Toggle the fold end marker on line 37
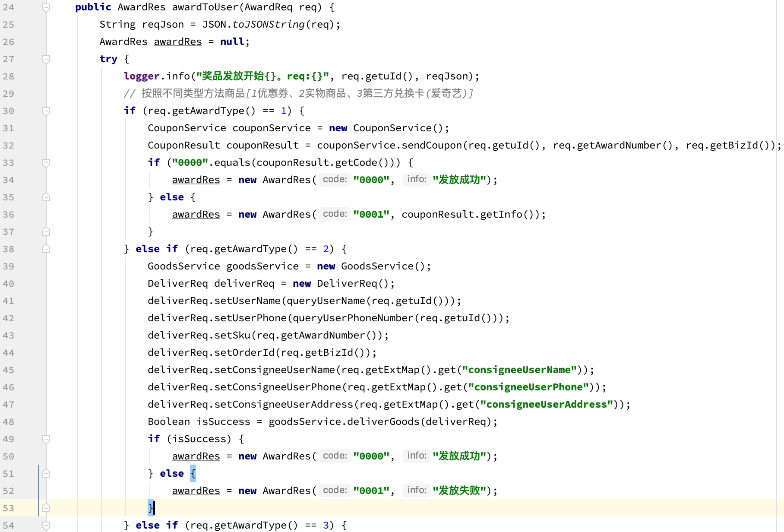Screen dimensions: 784x532 pos(46,232)
